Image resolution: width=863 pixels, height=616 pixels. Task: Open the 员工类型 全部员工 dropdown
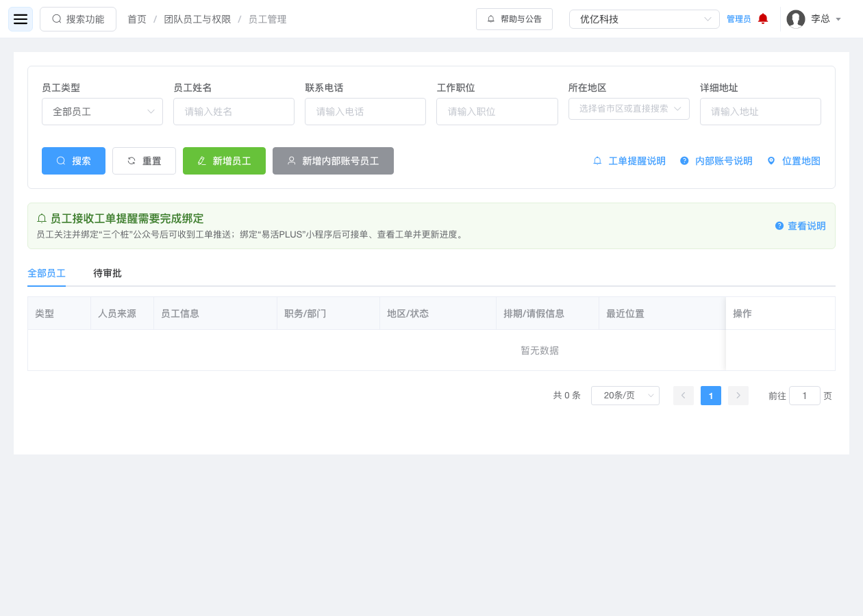102,112
